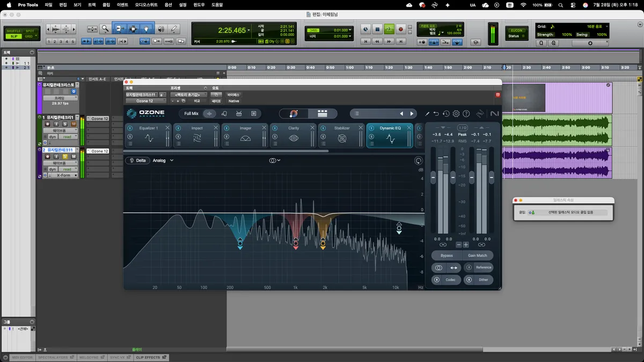Screen dimensions: 644x362
Task: Open the Equalizer 1 module
Action: pyautogui.click(x=149, y=135)
